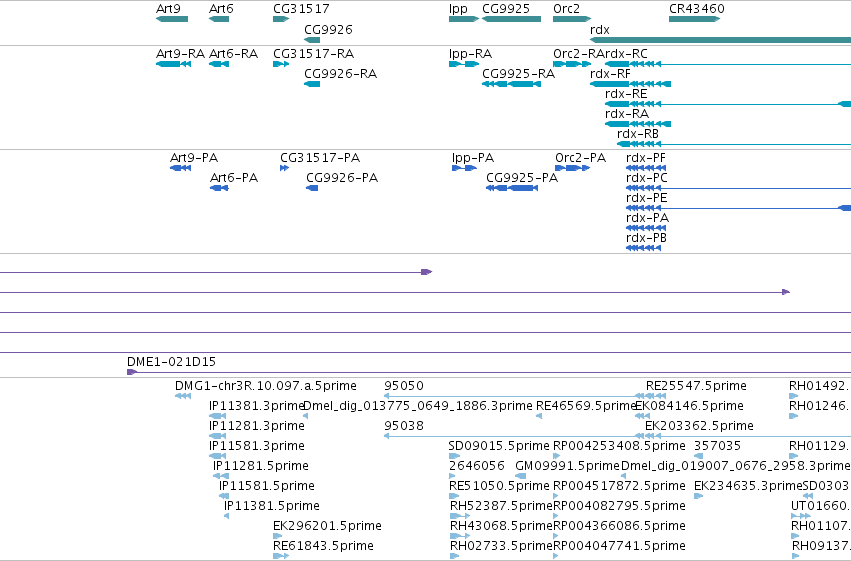Click the CG9925-RA transcript feature
851x561 pixels.
(511, 84)
